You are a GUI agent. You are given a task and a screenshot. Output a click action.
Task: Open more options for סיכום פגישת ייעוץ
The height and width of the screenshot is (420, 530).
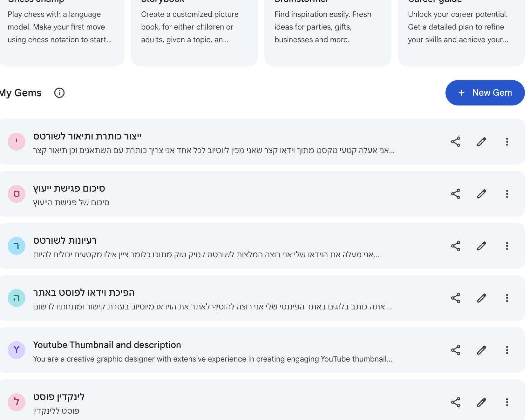[x=507, y=194]
